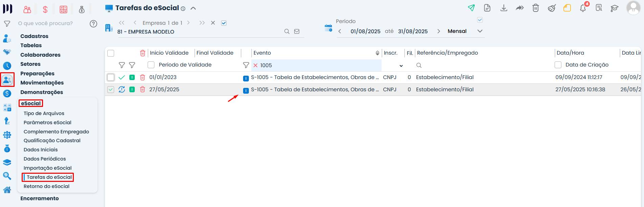Expand the Inscr. filter dropdown arrow

tap(401, 65)
